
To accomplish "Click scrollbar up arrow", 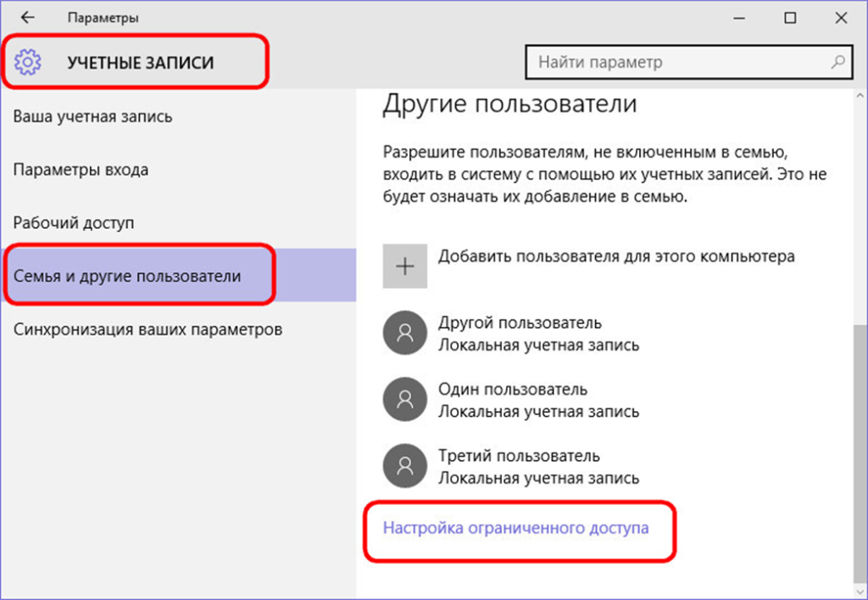I will pyautogui.click(x=860, y=97).
